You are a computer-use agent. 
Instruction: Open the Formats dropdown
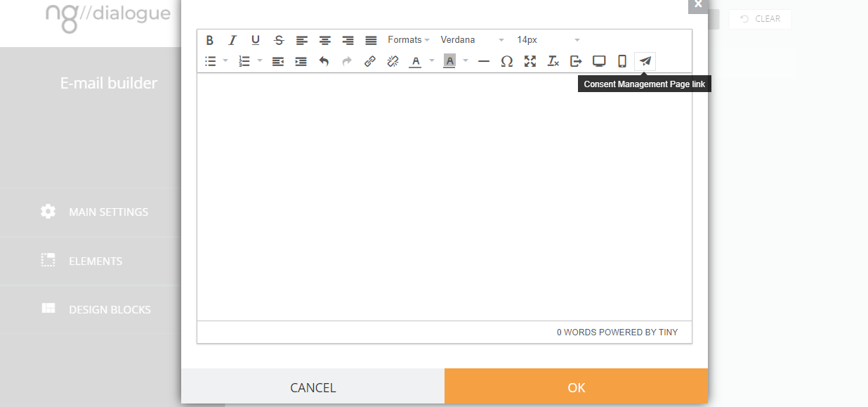coord(408,40)
